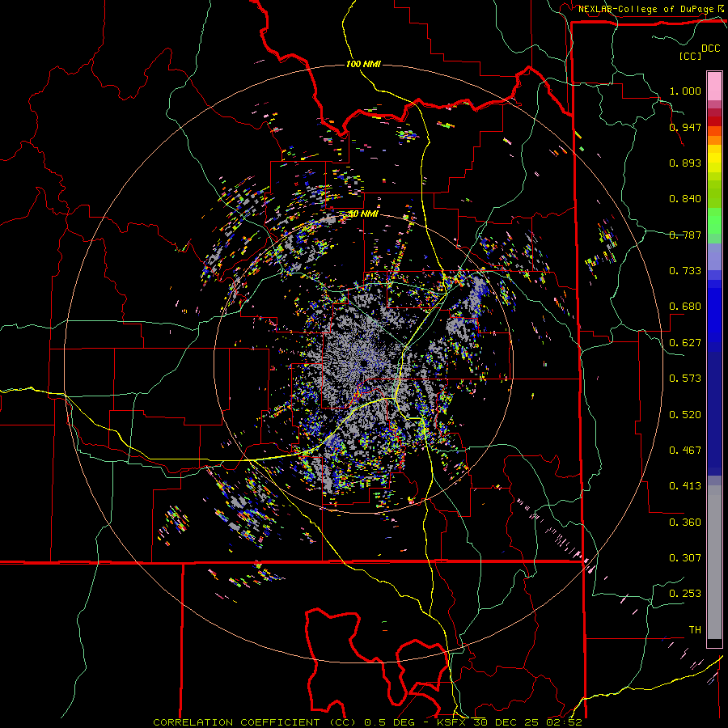
Task: Click the 0.520 scale value
Action: [685, 415]
